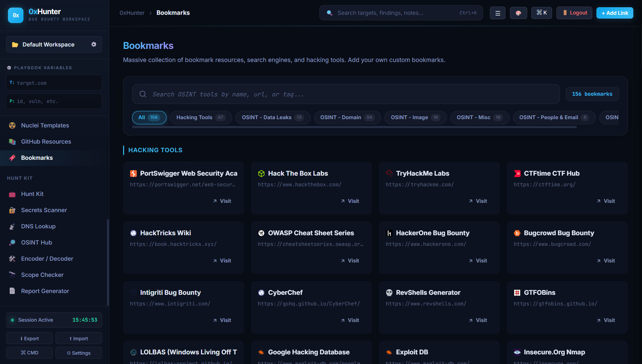Filter by OSINT - Data Leaks
Viewport: 642px width, 364px height.
pyautogui.click(x=273, y=117)
